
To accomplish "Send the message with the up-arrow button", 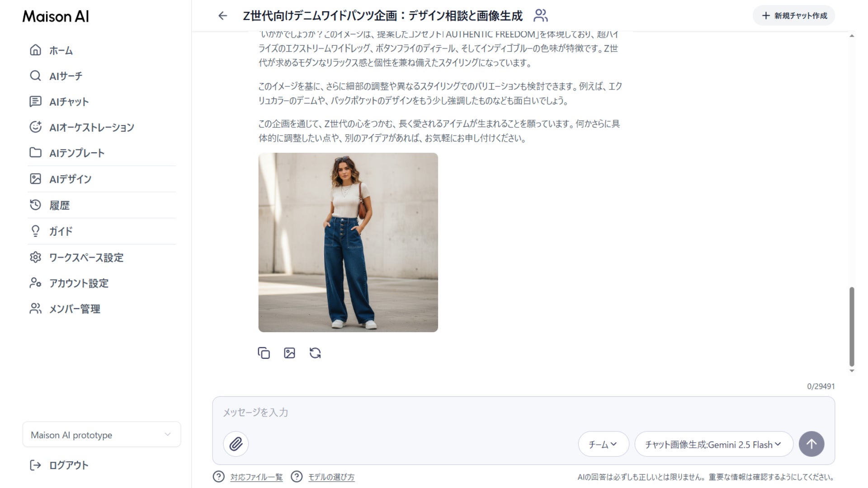I will point(811,444).
